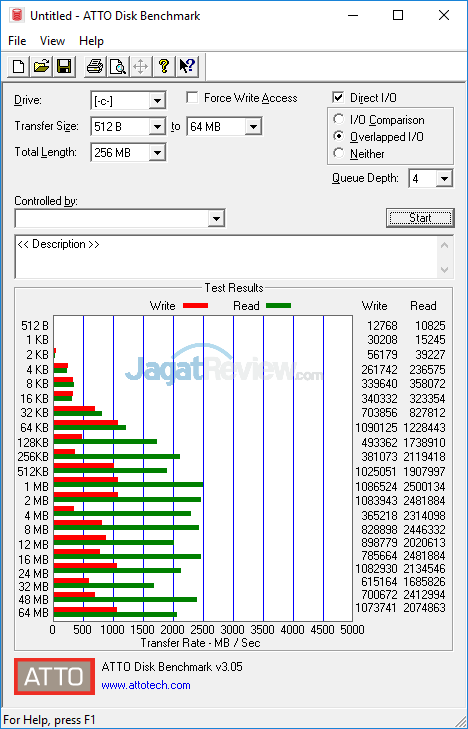Open About via the question mark icon

tap(164, 66)
